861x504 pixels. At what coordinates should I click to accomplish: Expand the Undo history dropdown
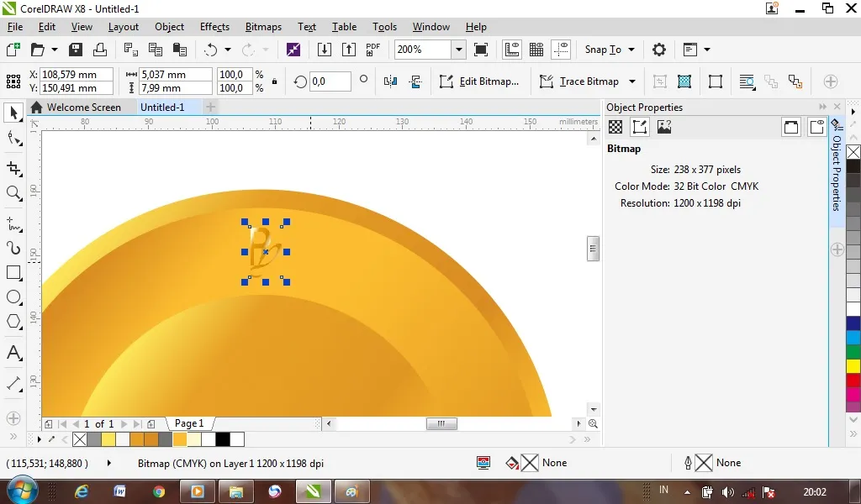(227, 50)
